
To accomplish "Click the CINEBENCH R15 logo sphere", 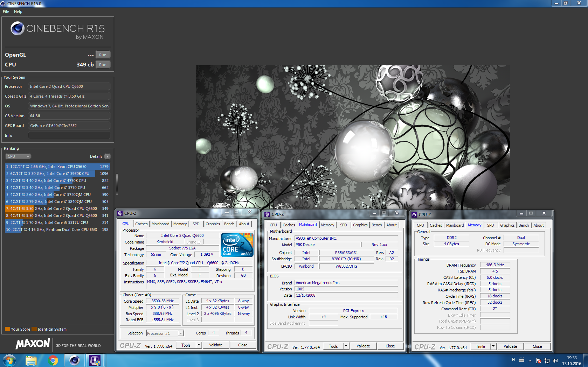I will coord(18,29).
